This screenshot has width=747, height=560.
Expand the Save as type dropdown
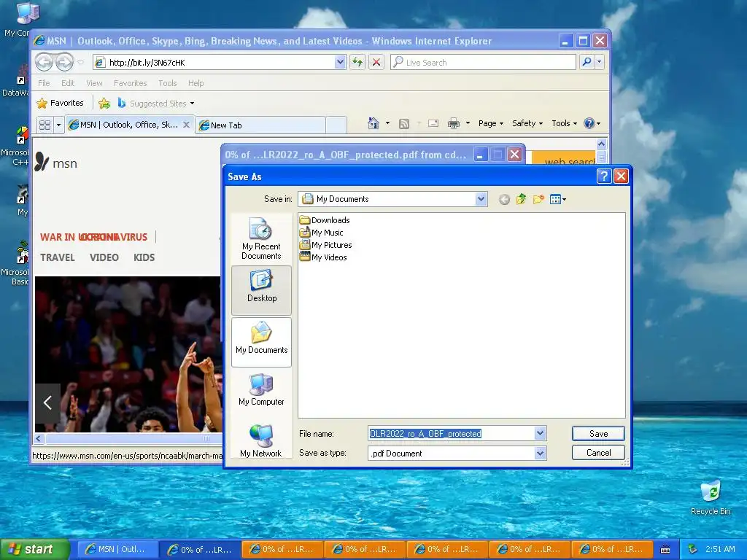coord(540,454)
